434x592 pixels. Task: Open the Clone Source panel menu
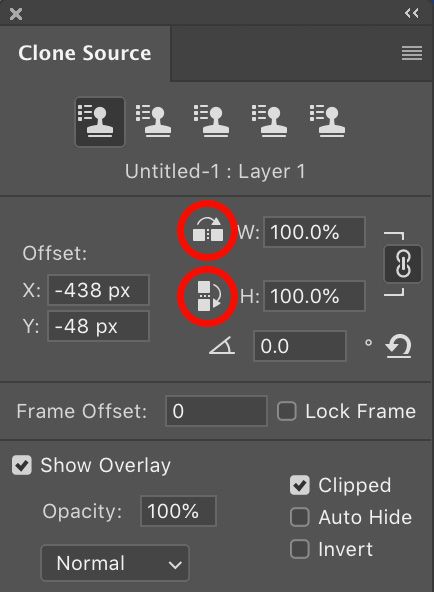(412, 53)
